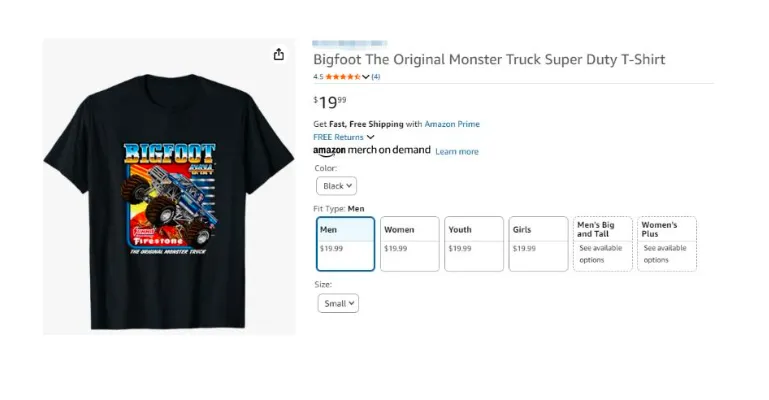Expand the FREE Returns details
Image resolution: width=769 pixels, height=400 pixels.
tap(370, 137)
